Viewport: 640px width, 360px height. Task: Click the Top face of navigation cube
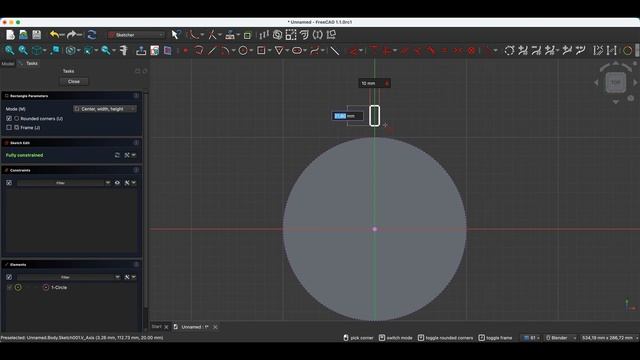pos(616,82)
